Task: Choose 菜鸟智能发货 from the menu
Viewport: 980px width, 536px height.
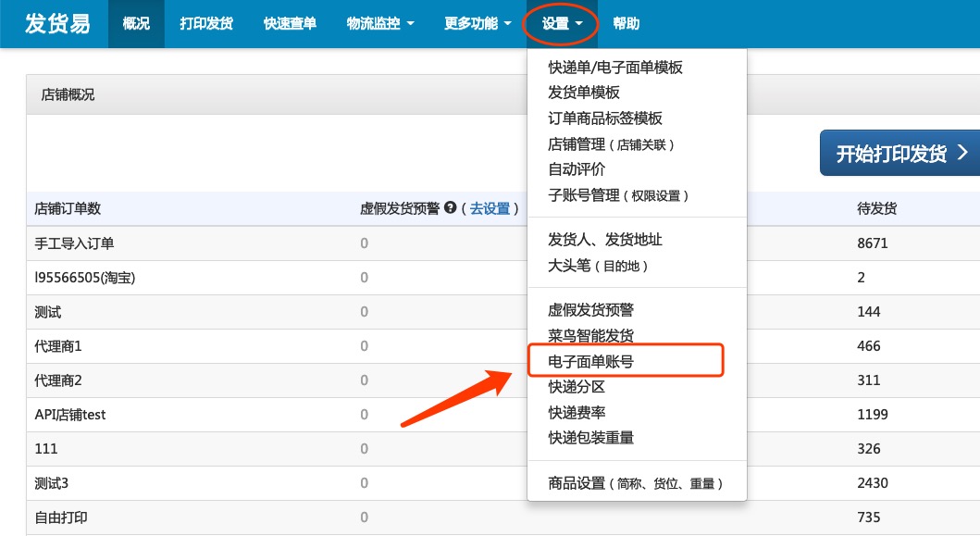Action: click(590, 336)
